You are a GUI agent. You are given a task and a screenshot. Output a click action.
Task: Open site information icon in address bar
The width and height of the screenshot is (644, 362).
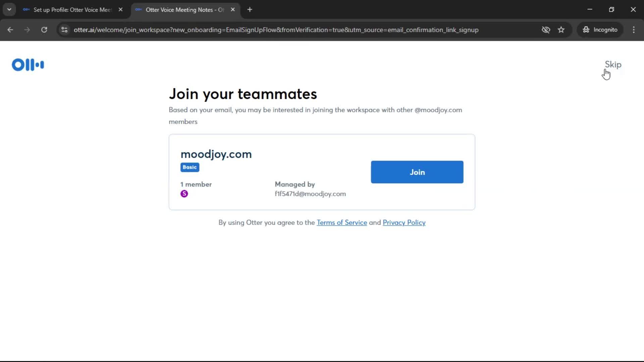[64, 30]
